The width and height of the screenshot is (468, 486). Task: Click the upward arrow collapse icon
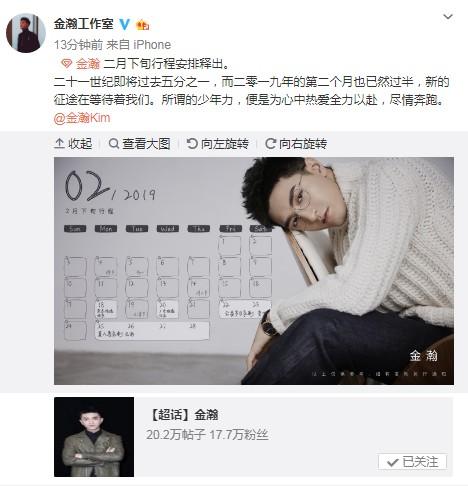59,144
